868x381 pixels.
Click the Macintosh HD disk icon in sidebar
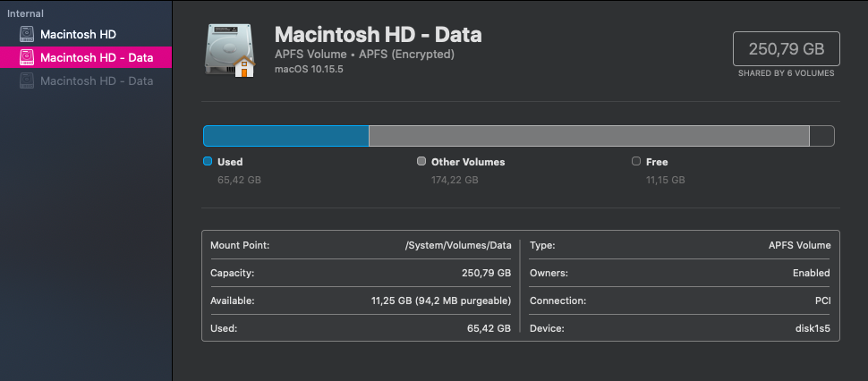pyautogui.click(x=27, y=35)
